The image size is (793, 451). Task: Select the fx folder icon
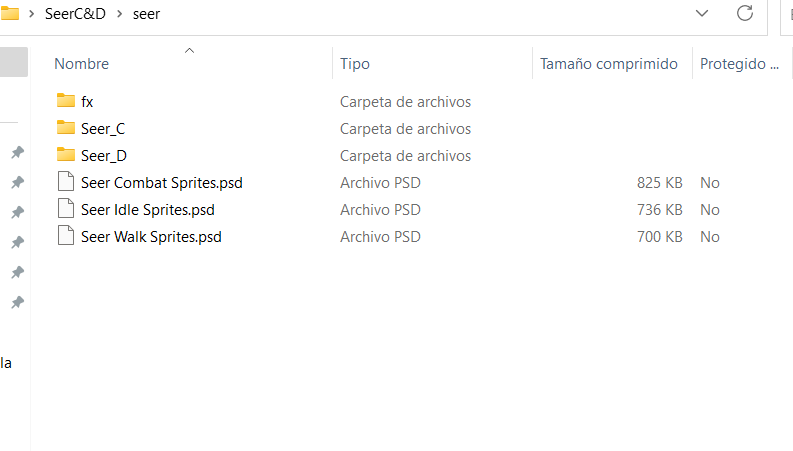coord(66,101)
